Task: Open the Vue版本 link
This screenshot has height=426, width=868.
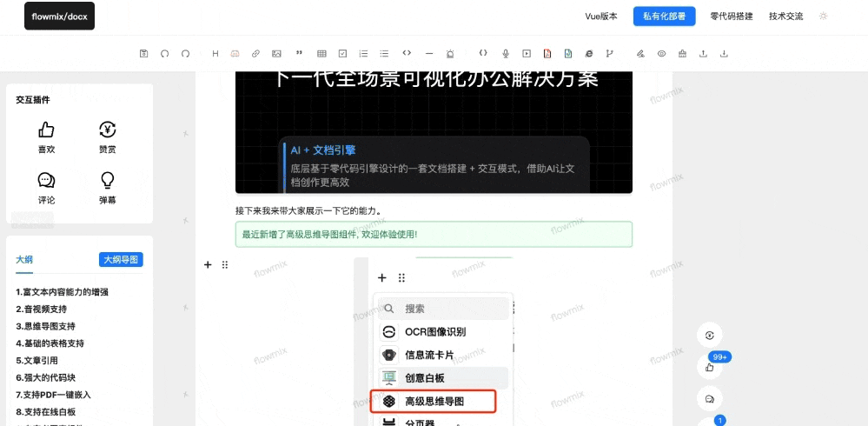Action: 601,16
